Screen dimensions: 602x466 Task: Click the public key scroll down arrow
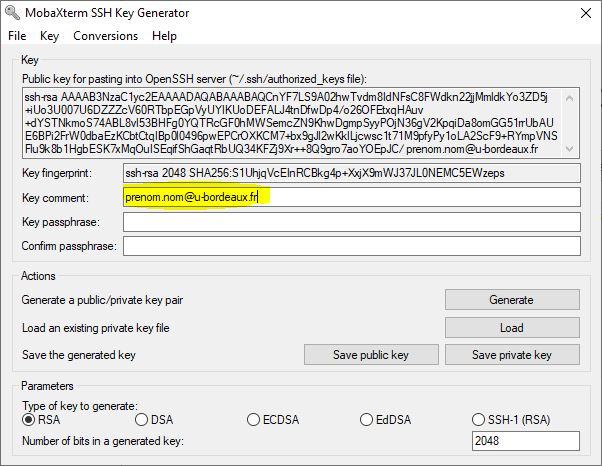570,149
